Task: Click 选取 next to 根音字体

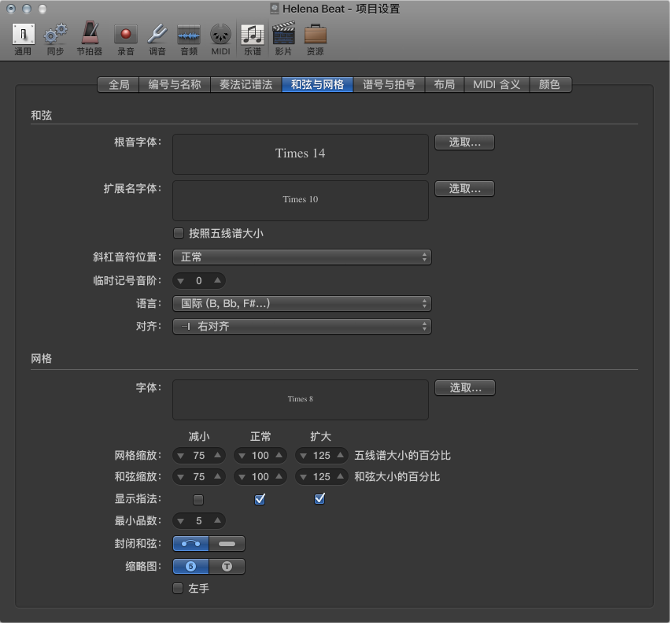Action: coord(464,142)
